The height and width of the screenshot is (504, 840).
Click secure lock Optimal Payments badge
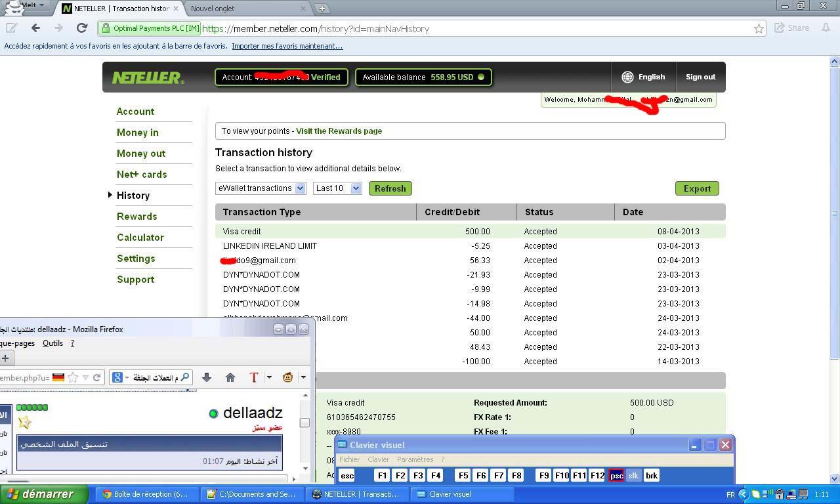pos(150,28)
